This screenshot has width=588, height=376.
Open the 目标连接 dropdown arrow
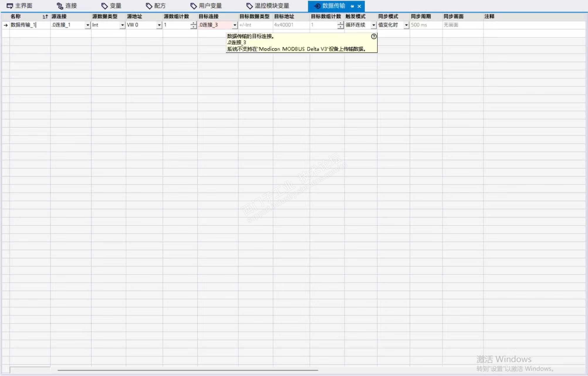coord(235,25)
